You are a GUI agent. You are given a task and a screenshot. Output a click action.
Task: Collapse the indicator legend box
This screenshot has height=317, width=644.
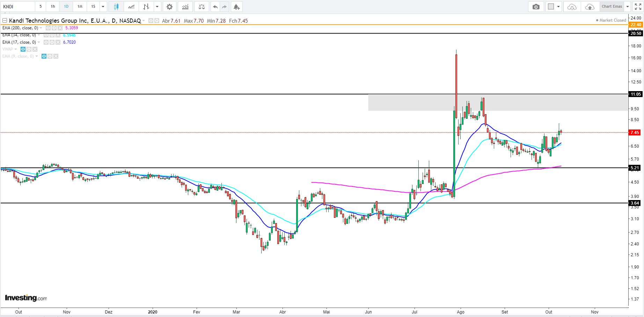tap(5, 21)
